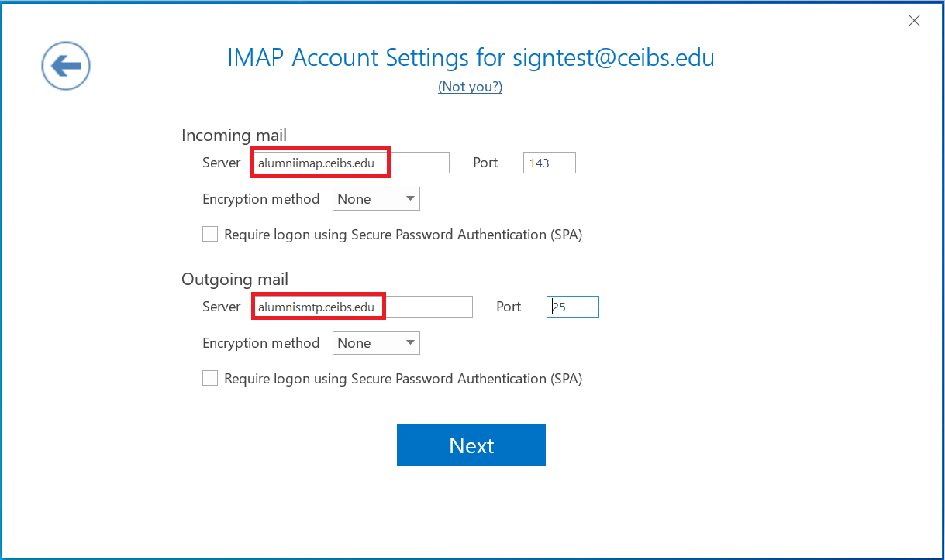Enable the SPA checkbox under Incoming mail
The image size is (945, 560).
[x=210, y=234]
